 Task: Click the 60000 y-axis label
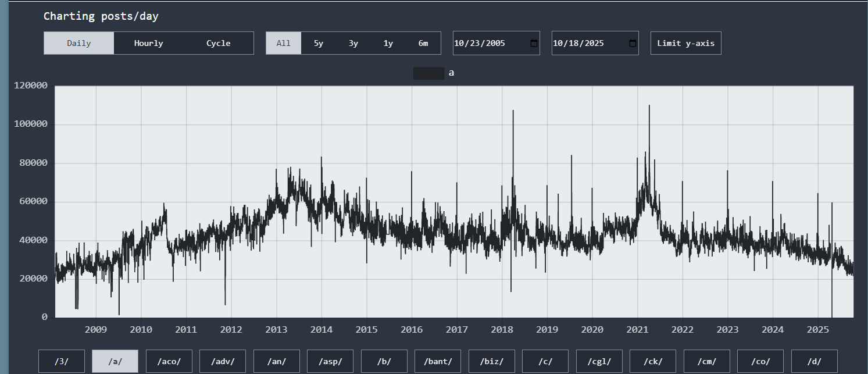pyautogui.click(x=34, y=202)
